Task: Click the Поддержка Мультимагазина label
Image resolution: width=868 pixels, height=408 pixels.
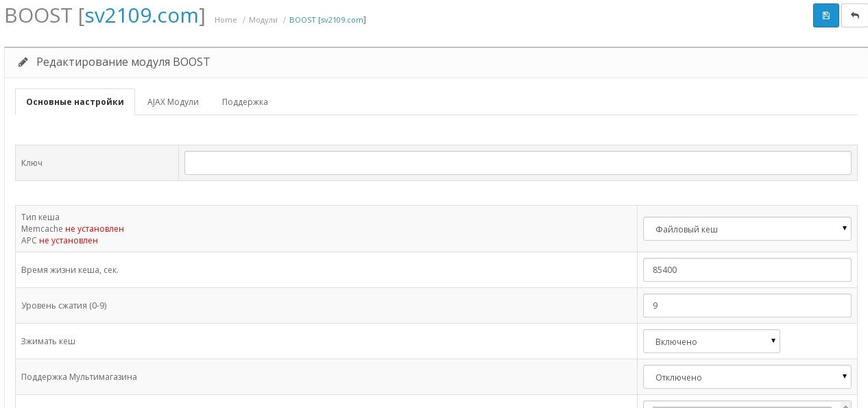Action: [79, 377]
